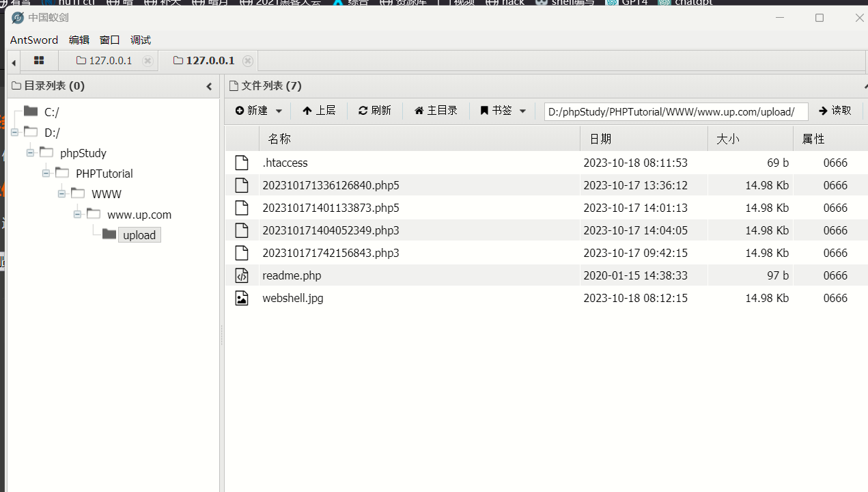Image resolution: width=868 pixels, height=492 pixels.
Task: Switch to the first 127.0.0.1 tab
Action: 104,61
